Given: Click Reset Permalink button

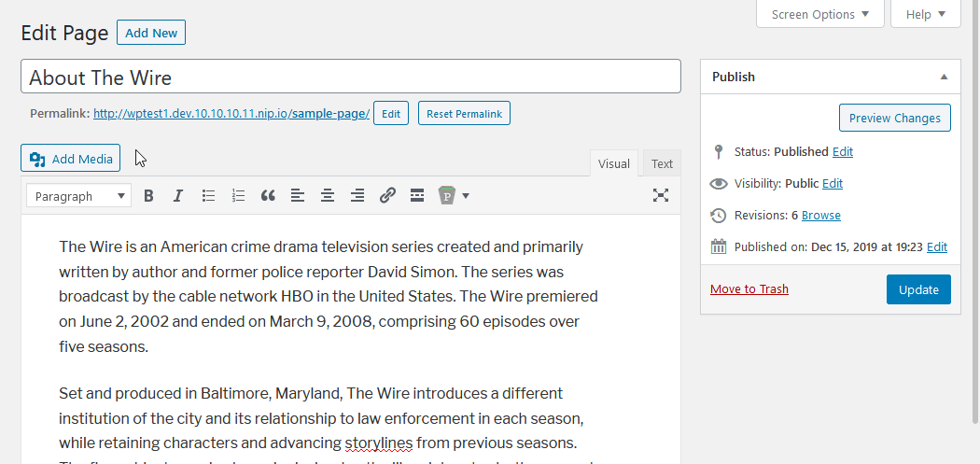Looking at the screenshot, I should click(x=464, y=113).
